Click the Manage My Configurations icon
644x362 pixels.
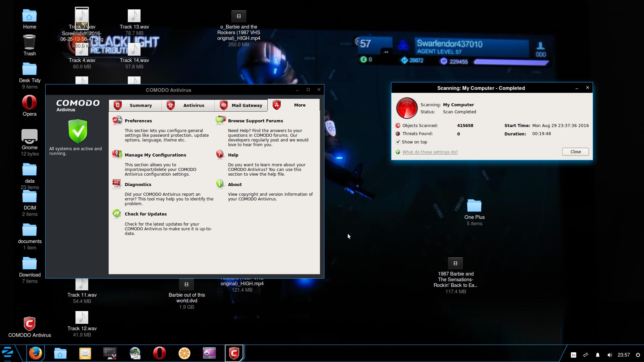[116, 154]
